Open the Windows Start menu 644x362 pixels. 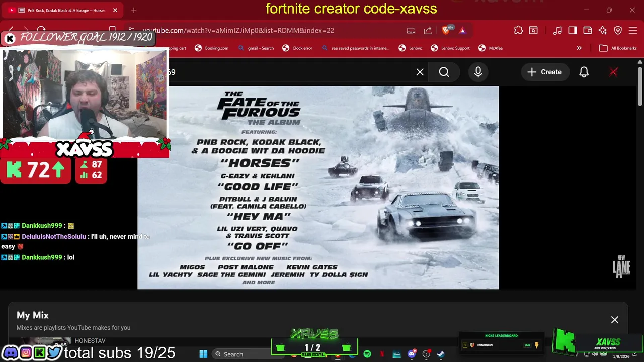(x=203, y=354)
